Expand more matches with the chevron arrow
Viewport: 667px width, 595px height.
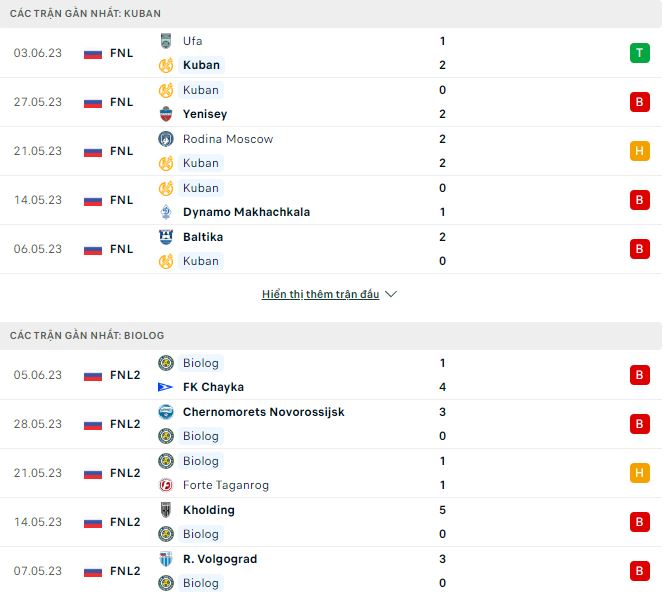tap(391, 295)
